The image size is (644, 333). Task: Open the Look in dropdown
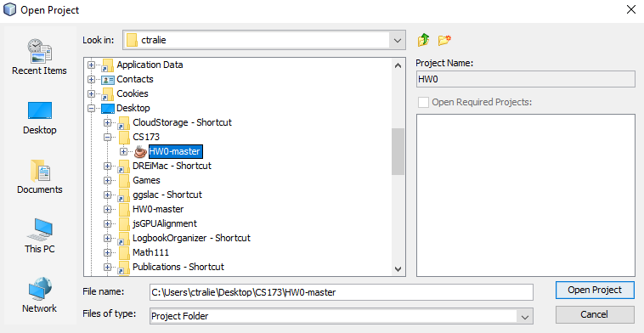(x=397, y=40)
